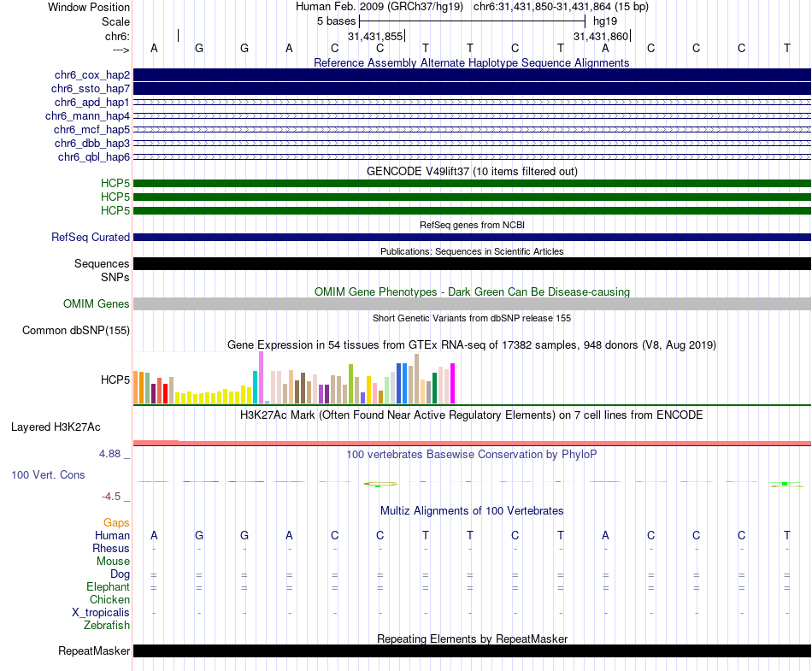Click the RepeatMasker track label

[x=94, y=650]
